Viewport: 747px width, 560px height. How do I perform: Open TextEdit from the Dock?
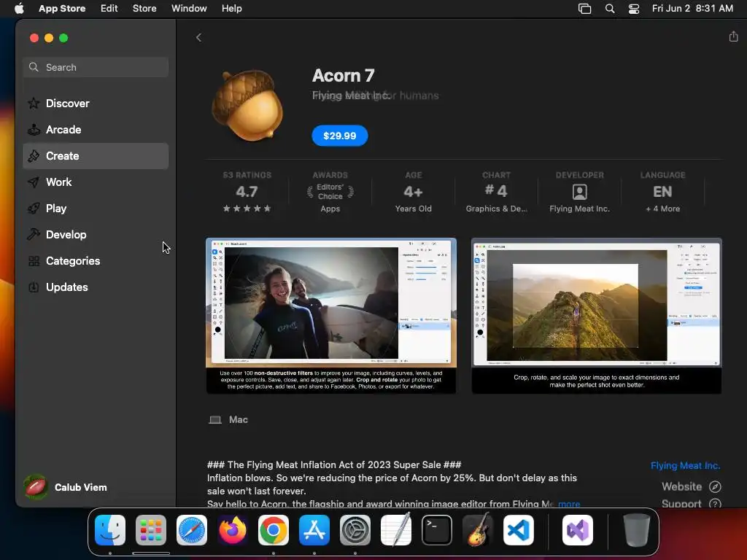[x=396, y=530]
